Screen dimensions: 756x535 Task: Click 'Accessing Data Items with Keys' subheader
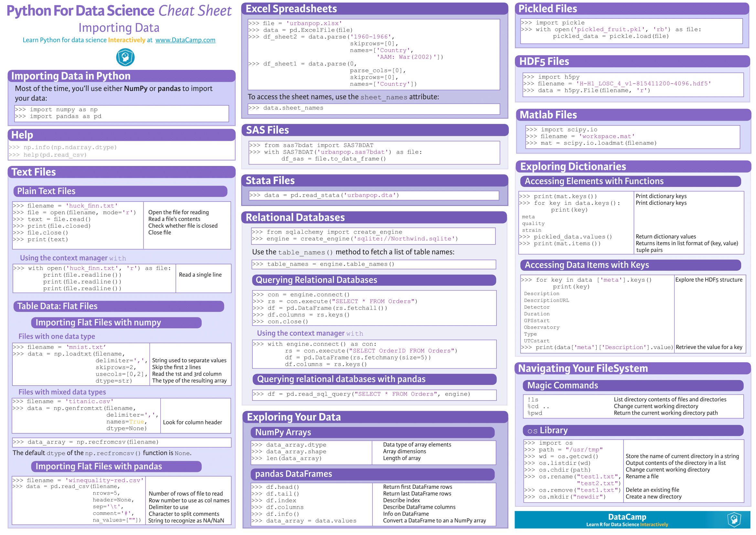click(631, 265)
